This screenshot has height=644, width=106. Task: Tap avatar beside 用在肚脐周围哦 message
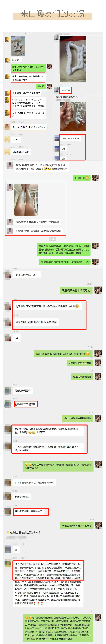click(8, 390)
